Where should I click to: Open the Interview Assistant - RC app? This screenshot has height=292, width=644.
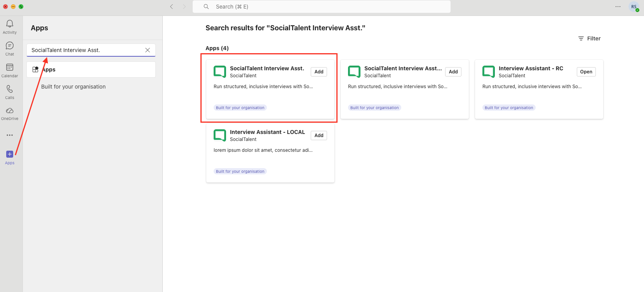[x=586, y=72]
